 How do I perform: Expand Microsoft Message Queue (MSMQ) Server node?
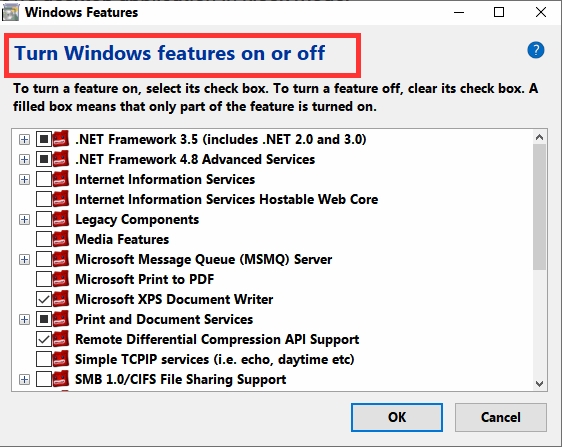click(x=24, y=260)
